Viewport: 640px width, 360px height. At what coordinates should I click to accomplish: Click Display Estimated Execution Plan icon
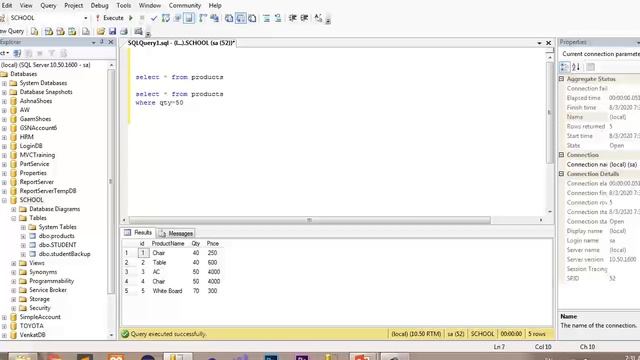[166, 18]
